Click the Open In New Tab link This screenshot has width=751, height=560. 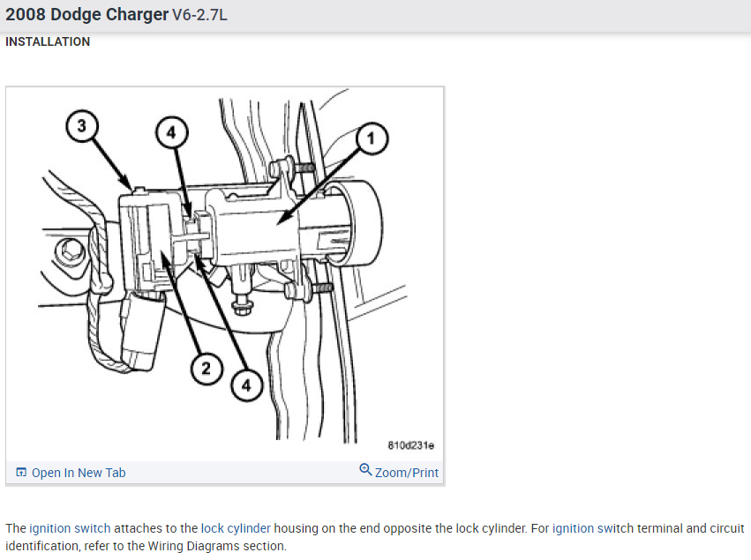[x=71, y=473]
